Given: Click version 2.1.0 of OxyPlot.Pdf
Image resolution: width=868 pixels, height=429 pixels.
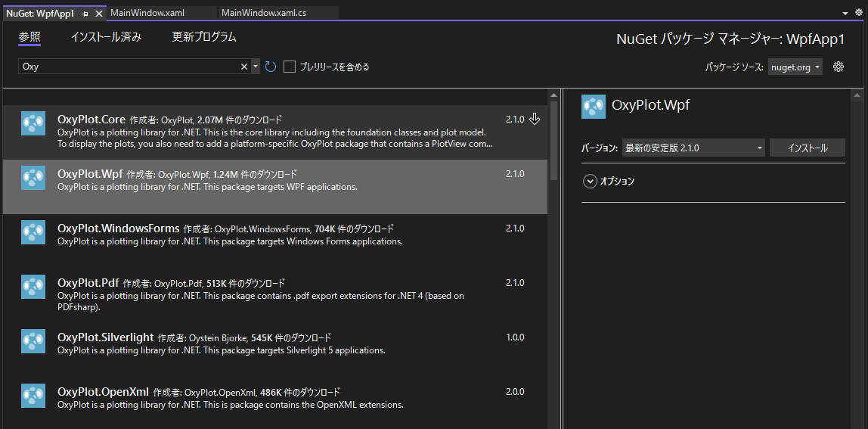Looking at the screenshot, I should 515,283.
